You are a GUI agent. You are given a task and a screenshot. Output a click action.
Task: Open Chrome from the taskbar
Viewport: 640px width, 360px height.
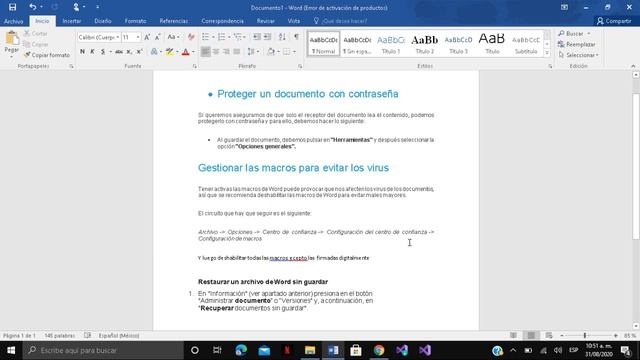coord(379,350)
